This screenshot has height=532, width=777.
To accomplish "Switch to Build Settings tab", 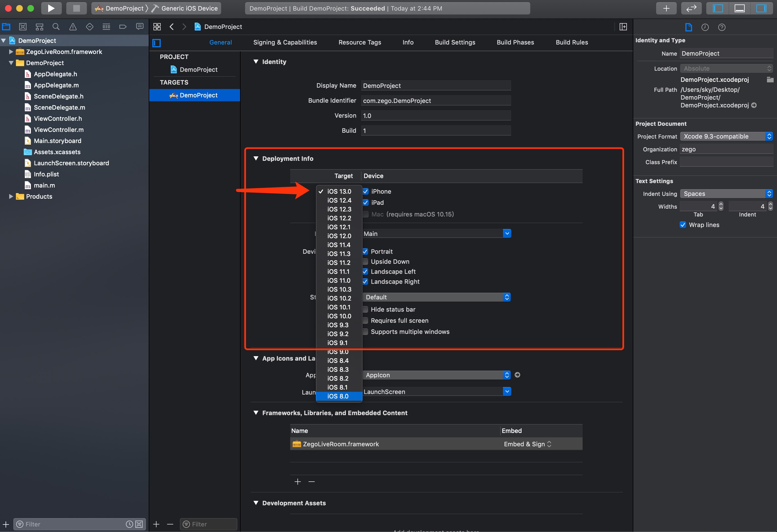I will point(455,42).
